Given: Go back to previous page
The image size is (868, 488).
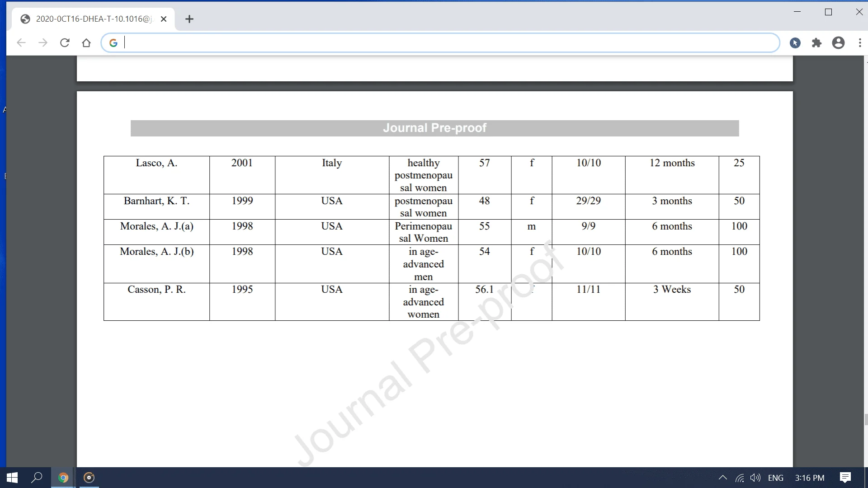Looking at the screenshot, I should [21, 43].
